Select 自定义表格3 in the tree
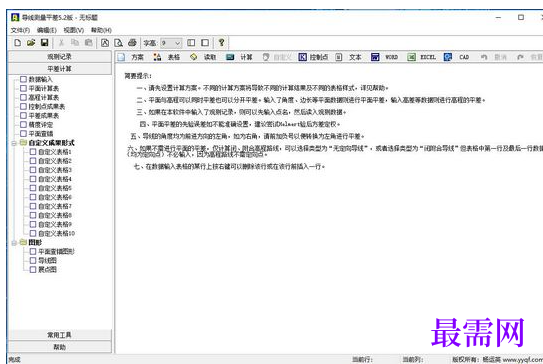Image resolution: width=543 pixels, height=364 pixels. (55, 170)
